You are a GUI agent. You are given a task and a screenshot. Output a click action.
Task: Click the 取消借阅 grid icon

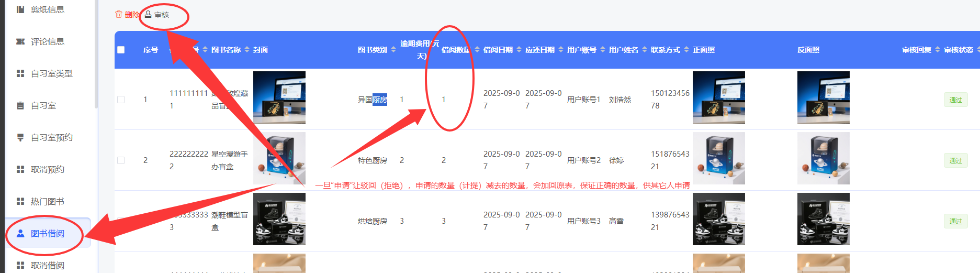tap(20, 265)
